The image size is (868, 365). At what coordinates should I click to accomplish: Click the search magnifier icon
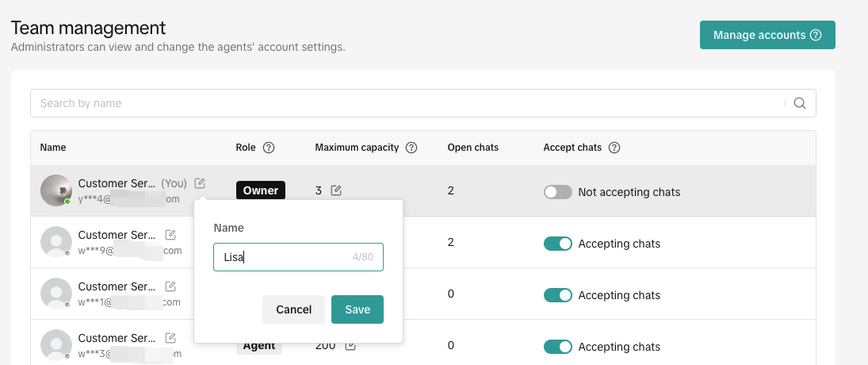tap(799, 104)
